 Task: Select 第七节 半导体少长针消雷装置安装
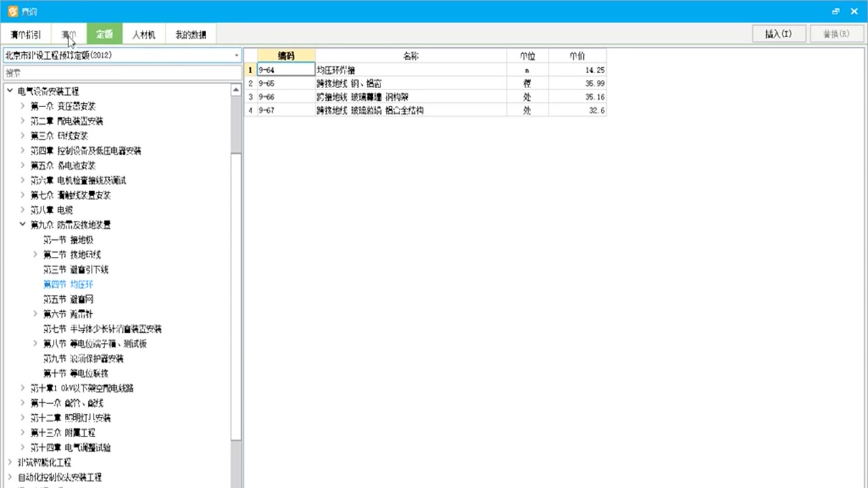(102, 329)
